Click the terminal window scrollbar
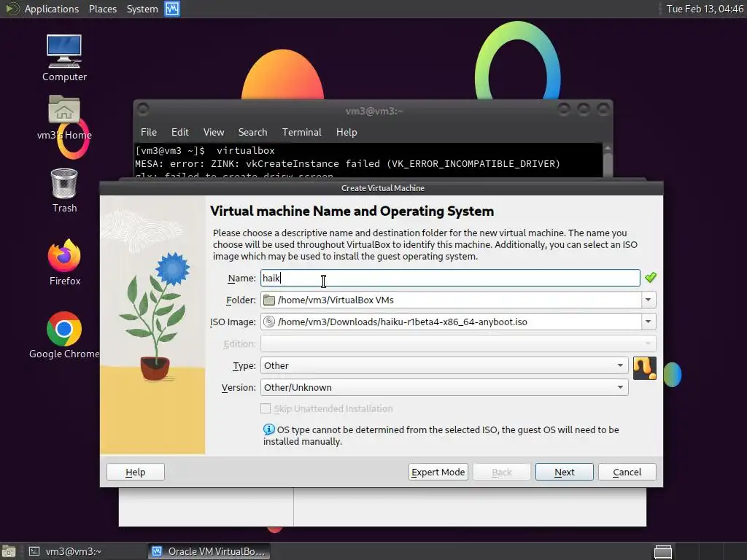This screenshot has width=747, height=560. coord(608,160)
